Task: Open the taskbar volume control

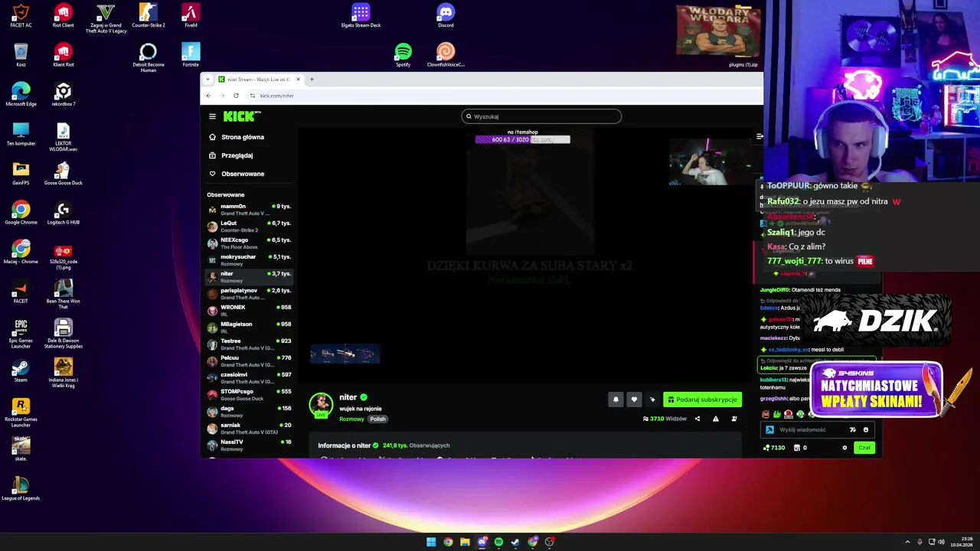Action: tap(941, 542)
